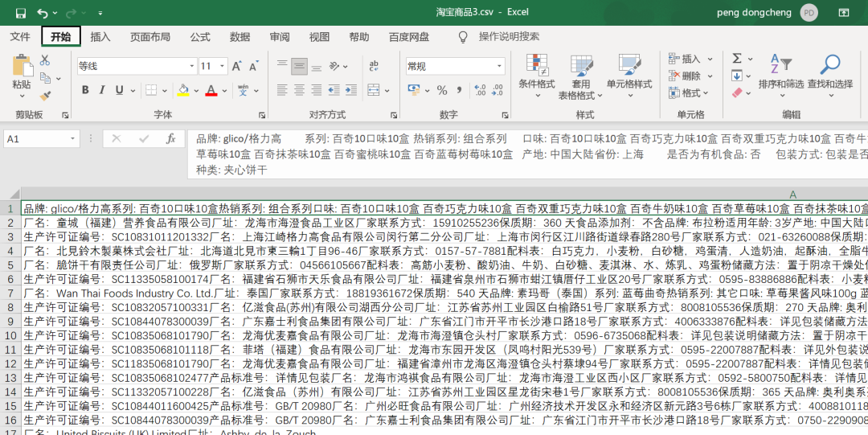
Task: Click the AutoSum sigma icon
Action: click(x=737, y=59)
